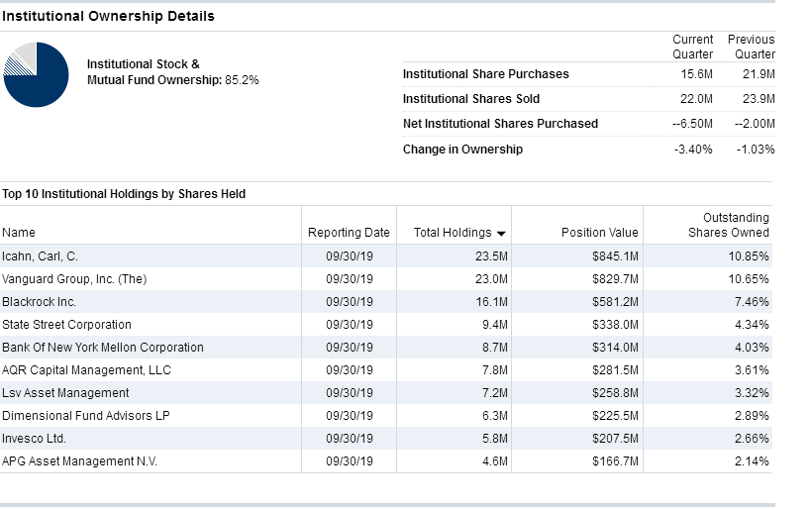Click Icahn's $845.1M position value
This screenshot has height=509, width=812.
point(615,256)
